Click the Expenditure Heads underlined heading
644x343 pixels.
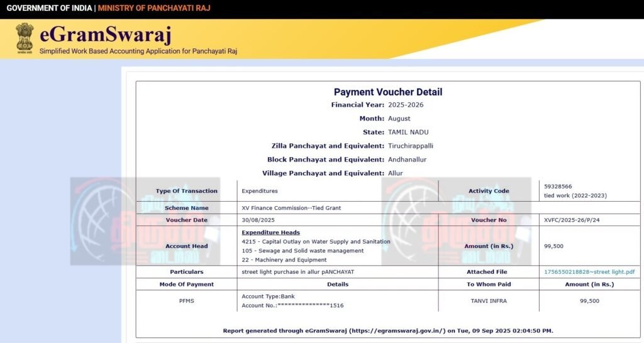coord(270,232)
